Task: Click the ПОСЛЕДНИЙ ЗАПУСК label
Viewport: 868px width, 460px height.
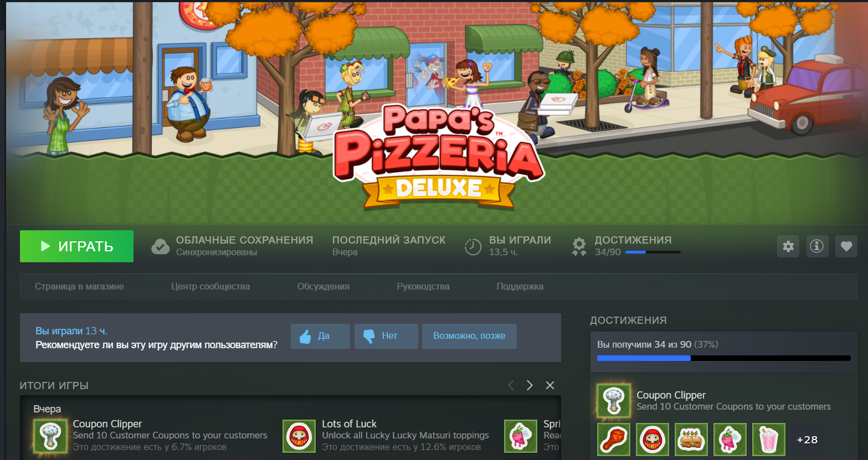Action: point(389,240)
